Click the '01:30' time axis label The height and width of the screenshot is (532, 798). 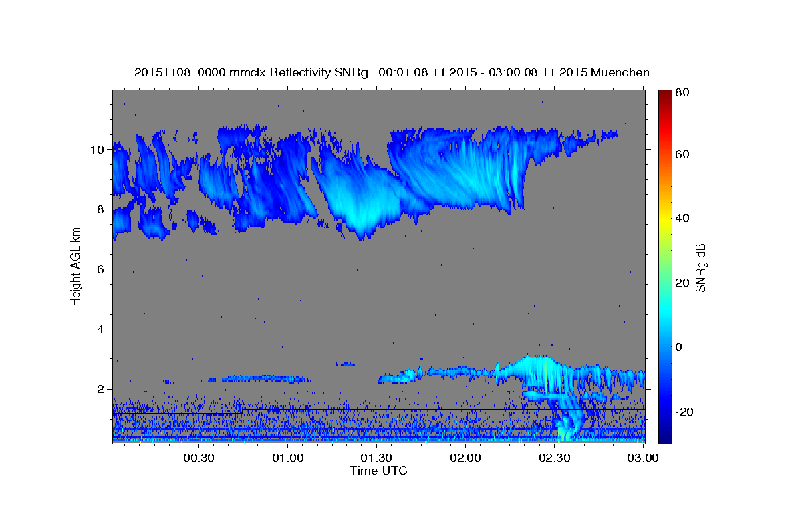[x=376, y=458]
